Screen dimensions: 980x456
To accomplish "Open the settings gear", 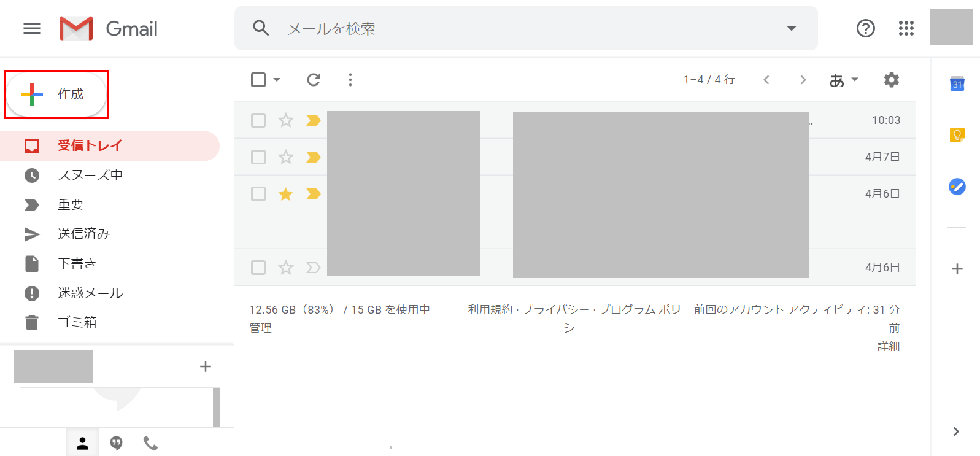I will pyautogui.click(x=892, y=80).
